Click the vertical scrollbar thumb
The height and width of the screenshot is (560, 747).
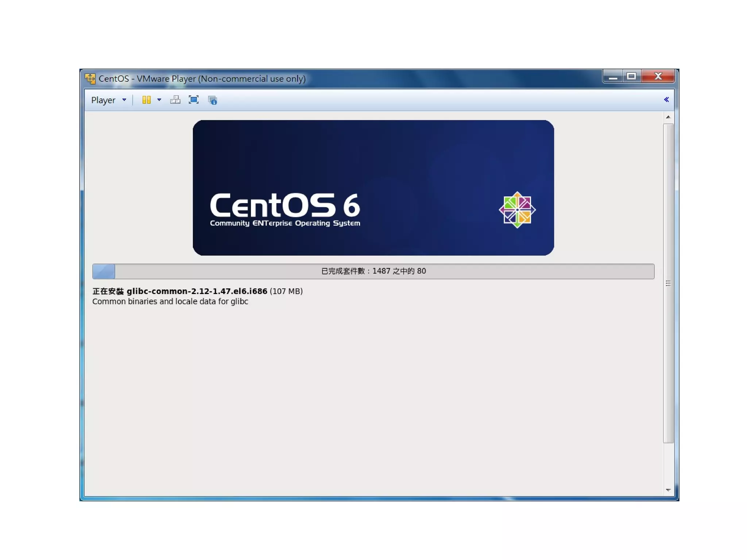668,283
